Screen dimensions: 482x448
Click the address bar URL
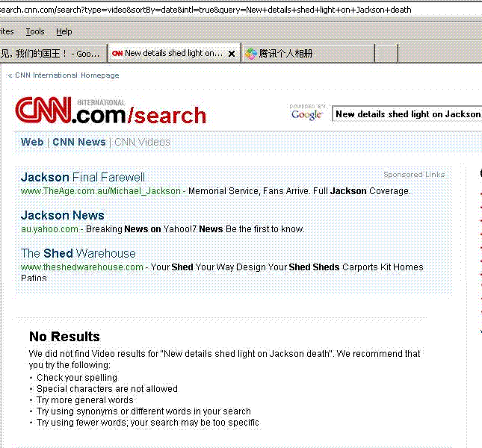click(206, 10)
